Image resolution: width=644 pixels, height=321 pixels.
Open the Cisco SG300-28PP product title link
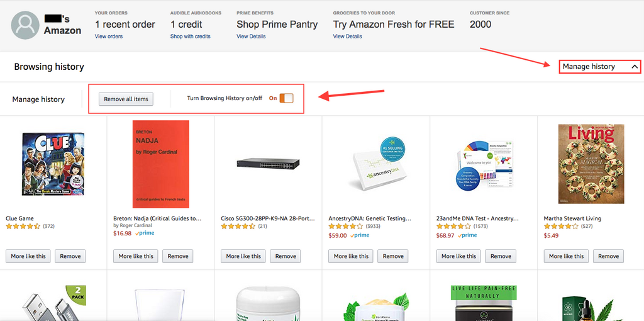(x=267, y=218)
